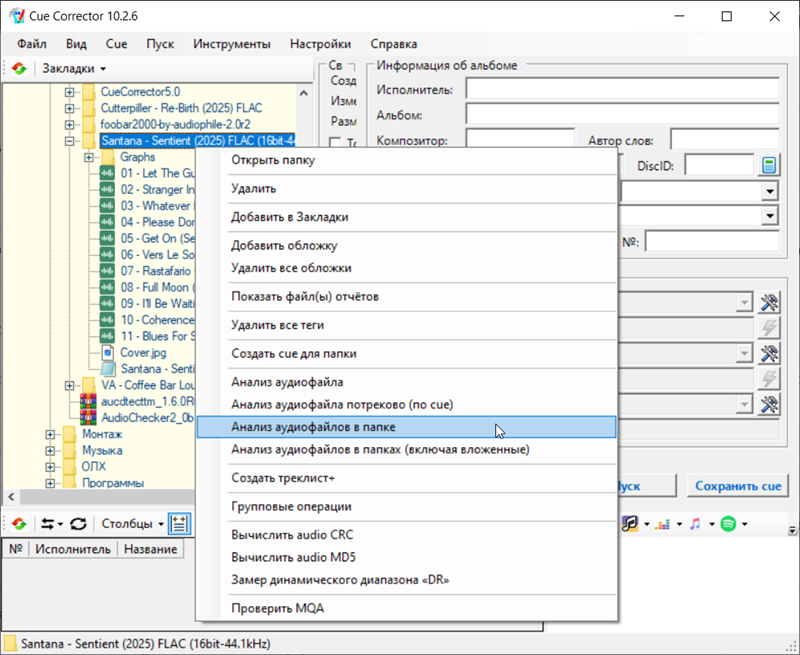Choose Замер динамического диапазона «DR»
The width and height of the screenshot is (800, 655).
[407, 580]
